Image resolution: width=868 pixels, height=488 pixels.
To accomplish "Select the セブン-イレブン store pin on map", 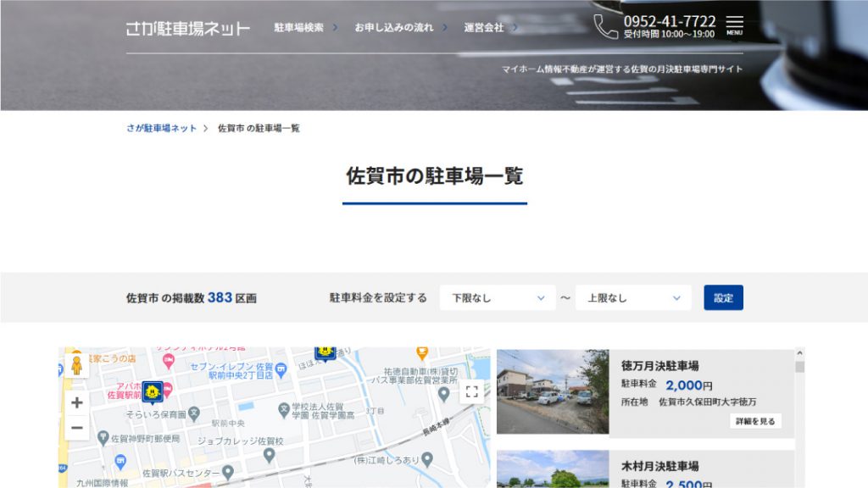I will click(x=281, y=369).
